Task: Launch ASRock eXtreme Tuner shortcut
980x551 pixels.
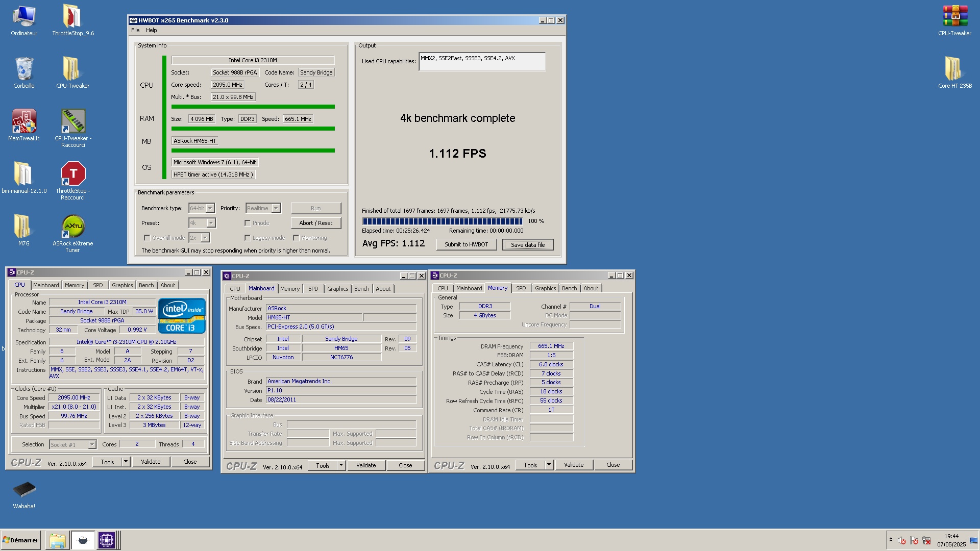Action: coord(73,234)
